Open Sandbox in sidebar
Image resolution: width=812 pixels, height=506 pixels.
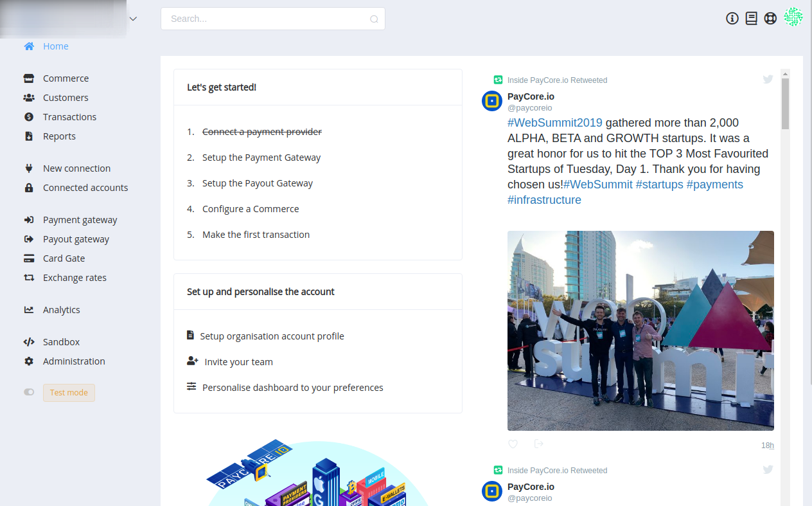tap(62, 342)
